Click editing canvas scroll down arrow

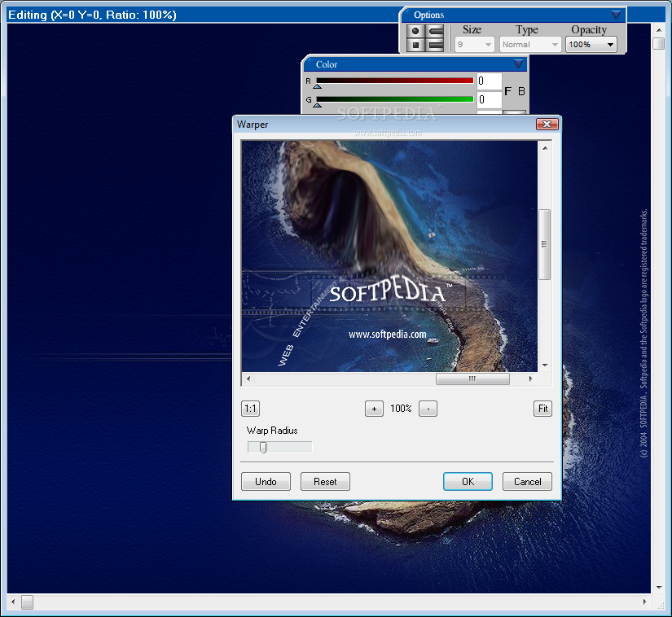[x=659, y=588]
